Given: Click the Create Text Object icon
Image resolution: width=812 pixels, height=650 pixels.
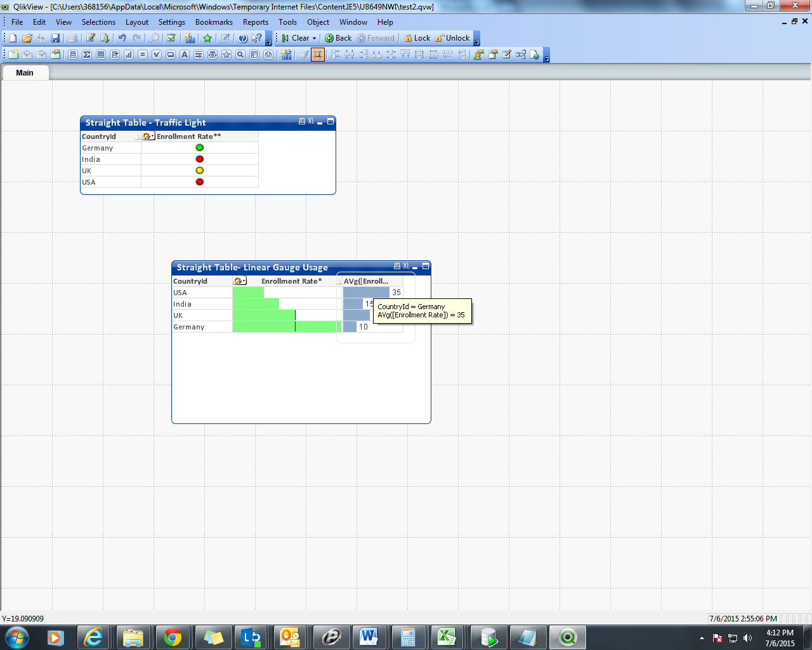Looking at the screenshot, I should click(x=185, y=55).
